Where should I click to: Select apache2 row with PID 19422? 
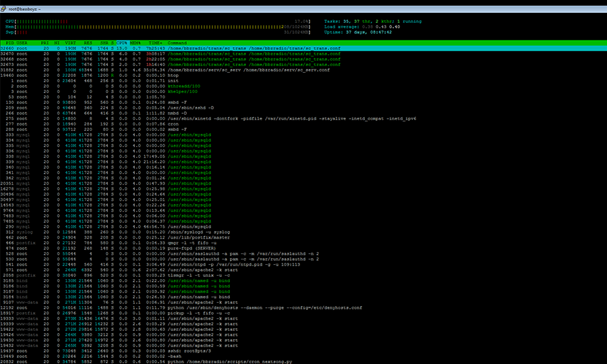point(303,330)
